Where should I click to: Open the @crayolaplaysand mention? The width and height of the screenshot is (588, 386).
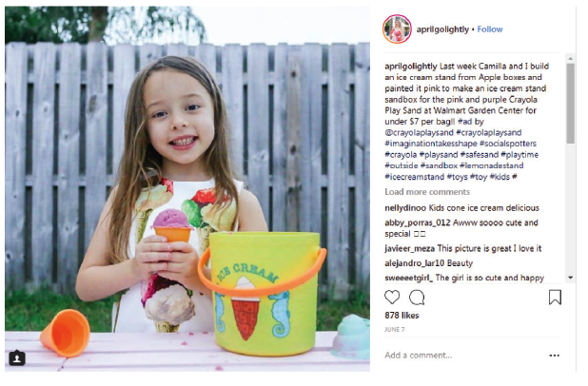click(419, 133)
